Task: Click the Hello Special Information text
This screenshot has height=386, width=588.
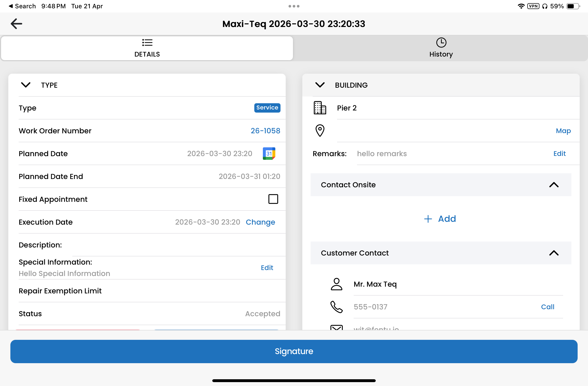Action: 64,273
